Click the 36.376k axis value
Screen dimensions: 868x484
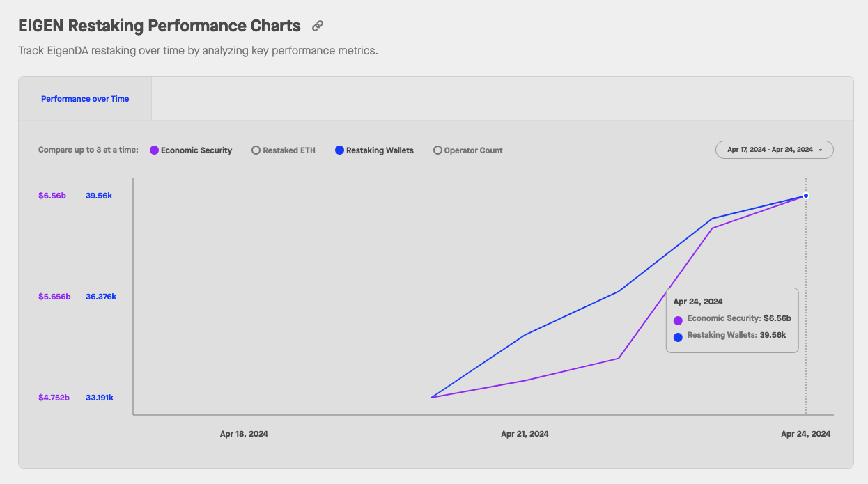tap(101, 297)
